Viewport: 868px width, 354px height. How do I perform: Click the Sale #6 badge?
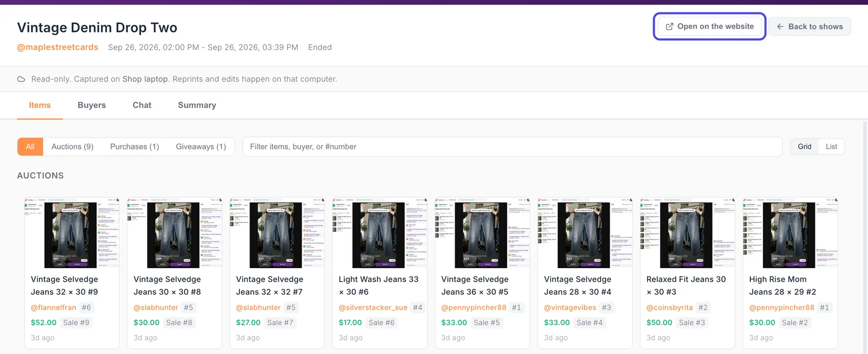point(381,323)
